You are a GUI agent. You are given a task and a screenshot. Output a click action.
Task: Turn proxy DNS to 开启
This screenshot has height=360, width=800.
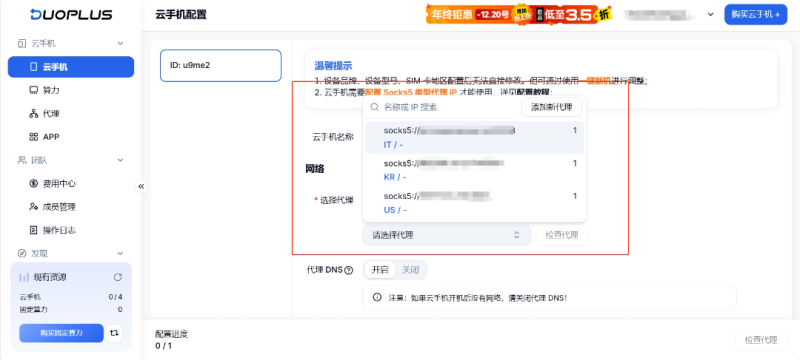pos(380,270)
